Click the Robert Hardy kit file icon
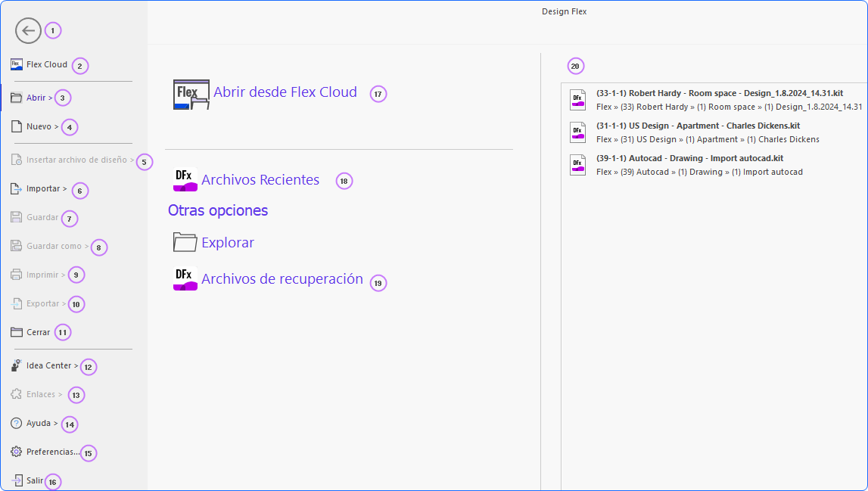Screen dimensions: 868x491 point(578,100)
